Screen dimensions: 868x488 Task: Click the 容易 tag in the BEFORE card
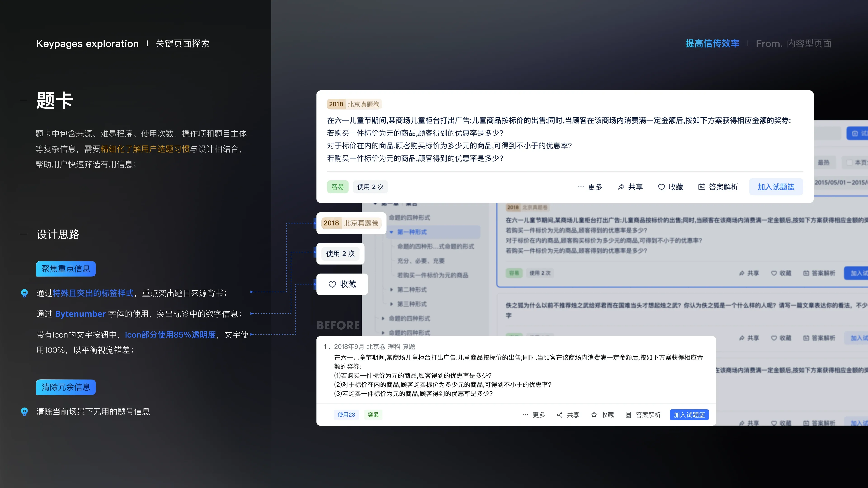[373, 415]
